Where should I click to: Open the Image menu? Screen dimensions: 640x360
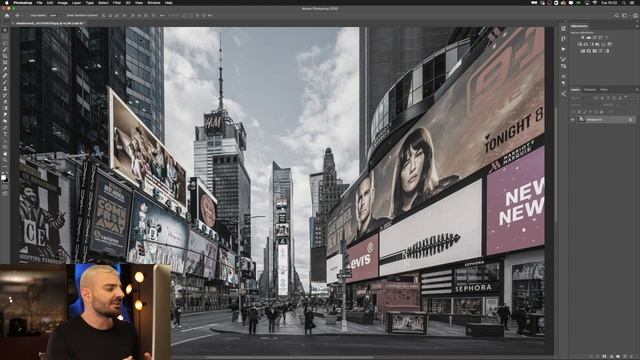[62, 2]
